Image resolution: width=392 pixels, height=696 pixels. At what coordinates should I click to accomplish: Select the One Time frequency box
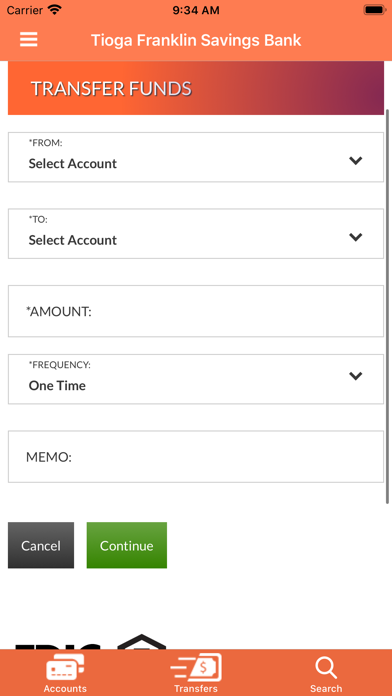tap(196, 379)
